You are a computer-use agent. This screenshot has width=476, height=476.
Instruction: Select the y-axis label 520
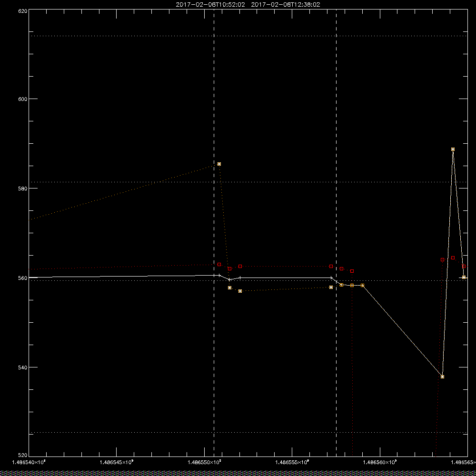(23, 455)
